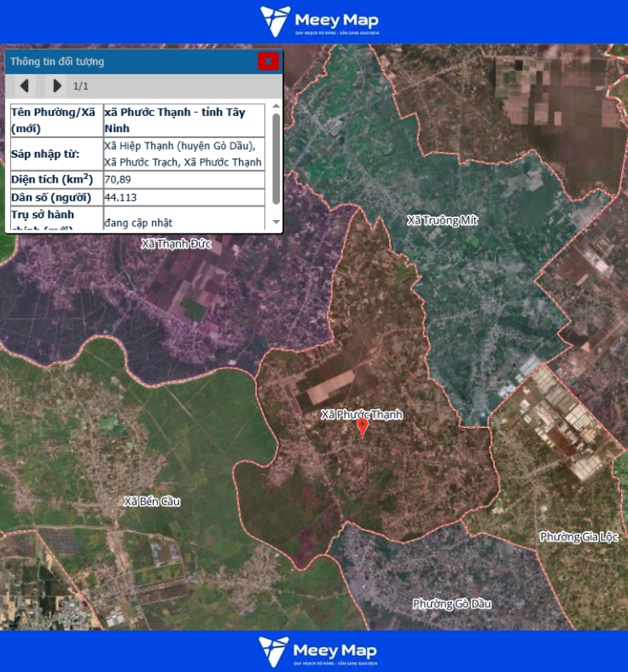Click the Tên Phường/Xã (mới) header cell
This screenshot has width=628, height=672.
coord(55,120)
